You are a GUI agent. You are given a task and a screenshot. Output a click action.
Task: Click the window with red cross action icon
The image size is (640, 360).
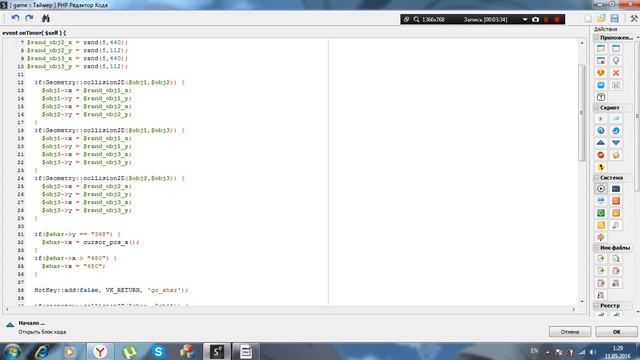click(x=601, y=61)
